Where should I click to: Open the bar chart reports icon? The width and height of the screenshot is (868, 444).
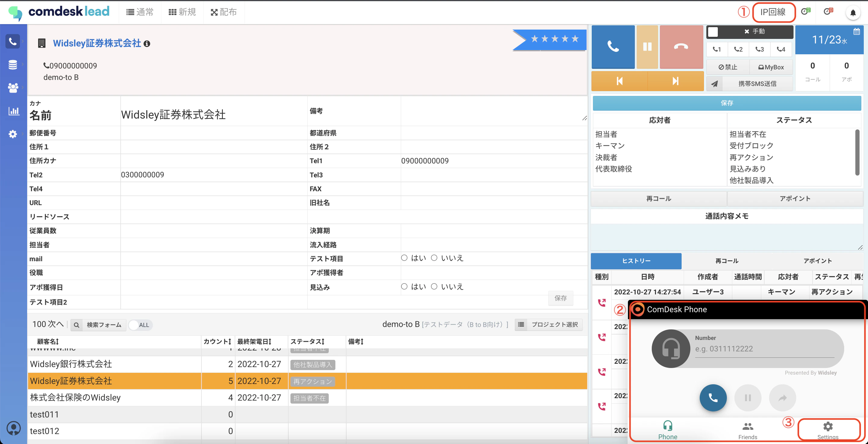tap(14, 111)
